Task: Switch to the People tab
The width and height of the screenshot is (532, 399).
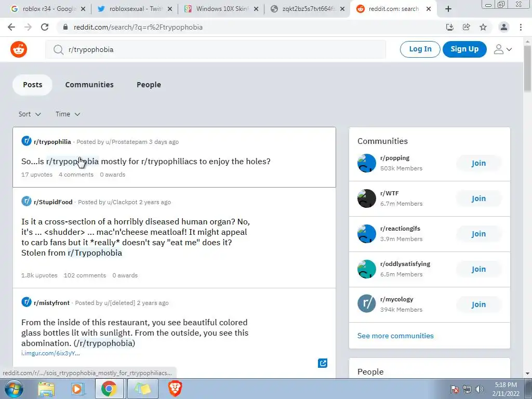Action: click(x=149, y=85)
